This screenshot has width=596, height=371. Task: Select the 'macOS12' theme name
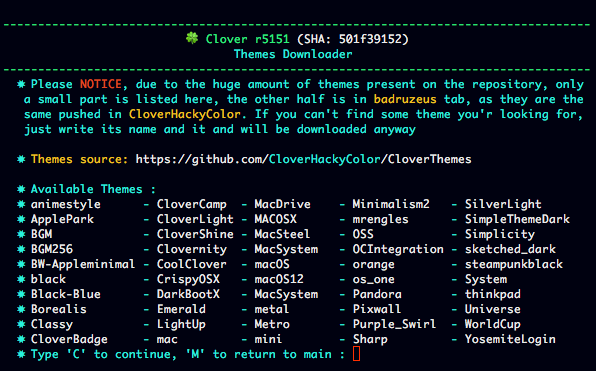coord(279,279)
